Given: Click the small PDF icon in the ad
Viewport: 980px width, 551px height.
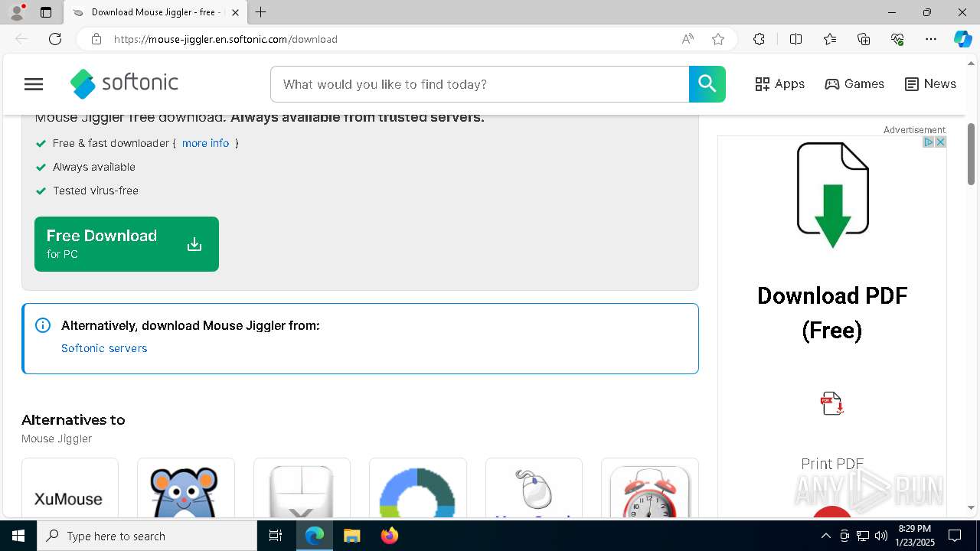Looking at the screenshot, I should (x=832, y=403).
